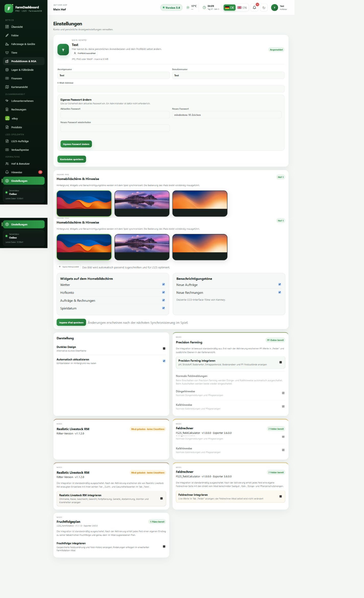Click the Profilbild auswählen button
364x598 pixels.
85,53
